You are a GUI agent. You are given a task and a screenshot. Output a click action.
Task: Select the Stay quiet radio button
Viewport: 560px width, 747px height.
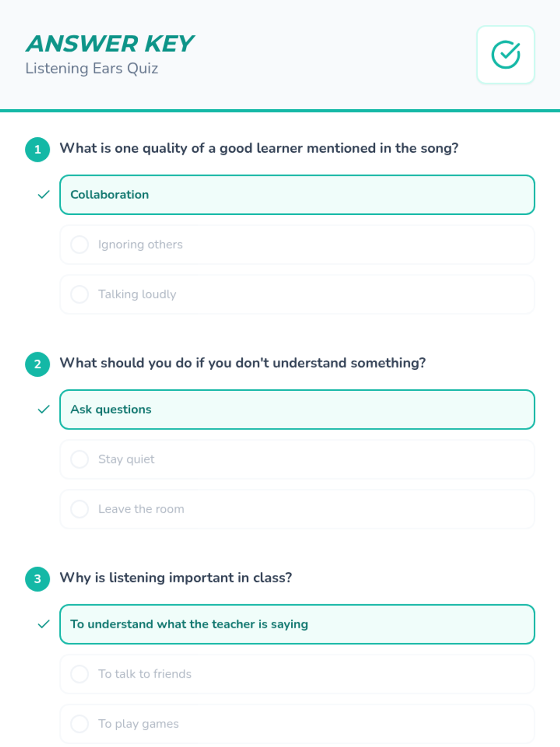(79, 459)
